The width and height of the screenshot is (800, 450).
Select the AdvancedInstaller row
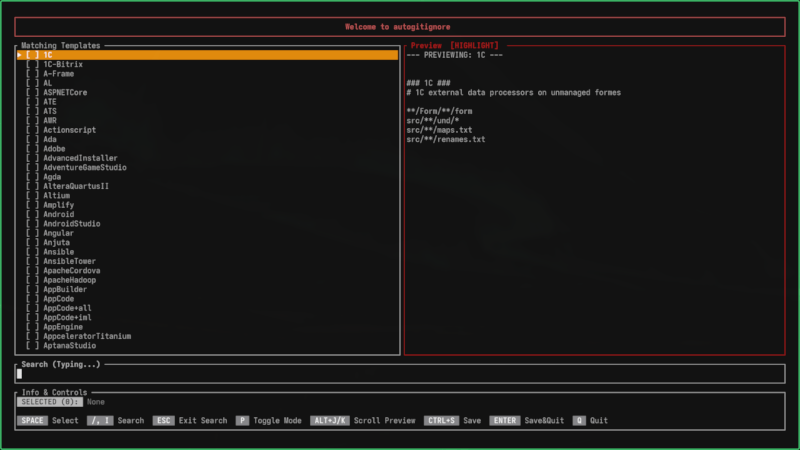[208, 158]
